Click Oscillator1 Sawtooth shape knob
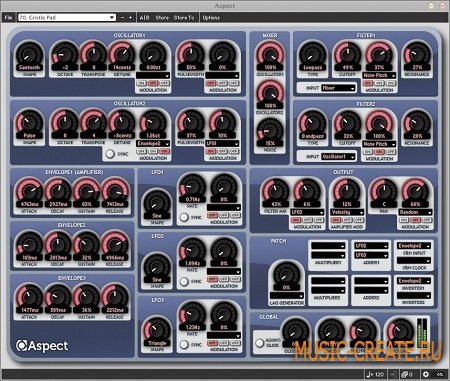450x381 pixels. [x=29, y=54]
